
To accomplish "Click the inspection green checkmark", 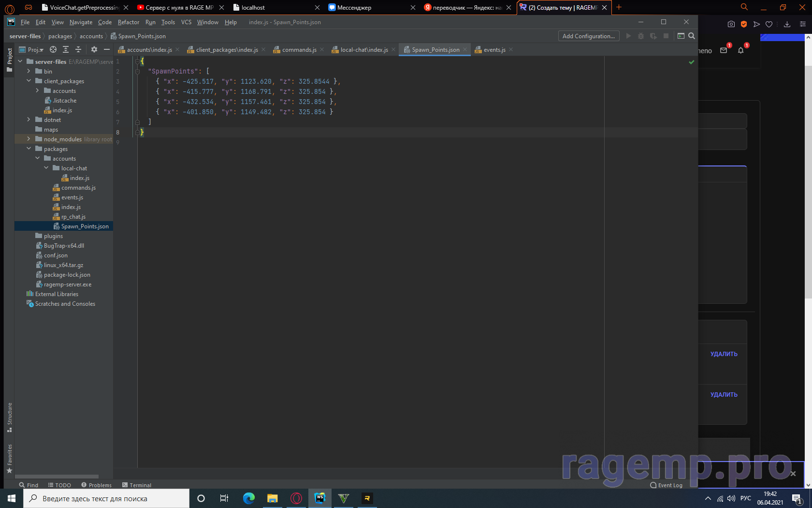I will [x=692, y=62].
